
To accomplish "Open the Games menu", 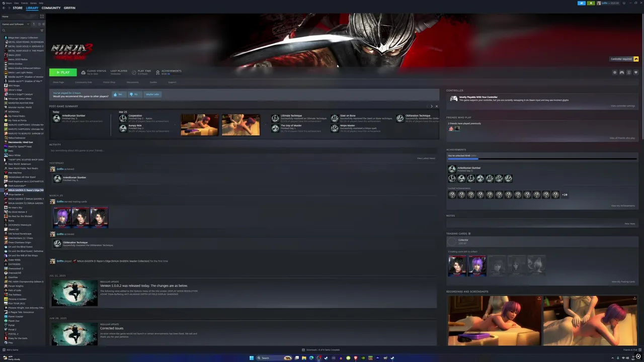I will (x=33, y=3).
